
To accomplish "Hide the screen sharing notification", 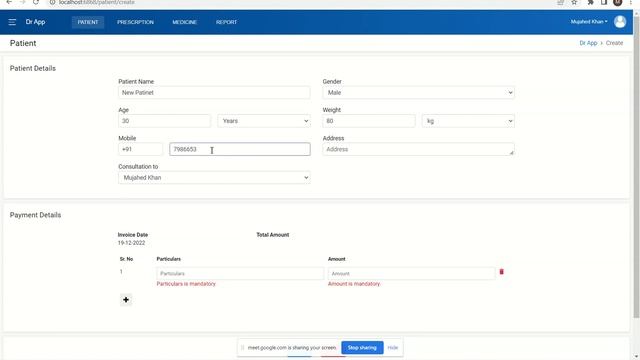I will coord(393,348).
